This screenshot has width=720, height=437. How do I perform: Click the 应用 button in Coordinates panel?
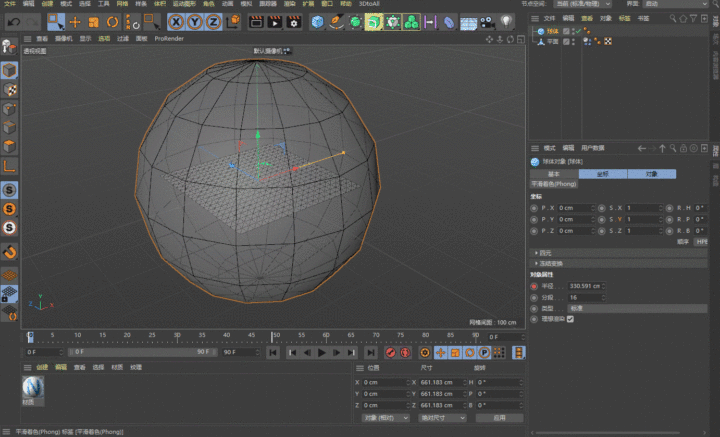tap(498, 417)
